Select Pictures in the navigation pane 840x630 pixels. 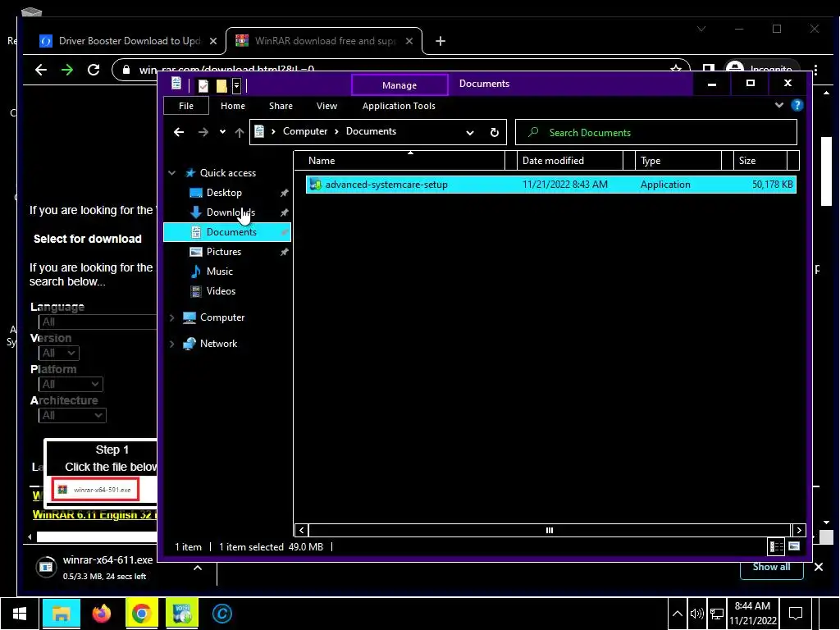click(223, 251)
